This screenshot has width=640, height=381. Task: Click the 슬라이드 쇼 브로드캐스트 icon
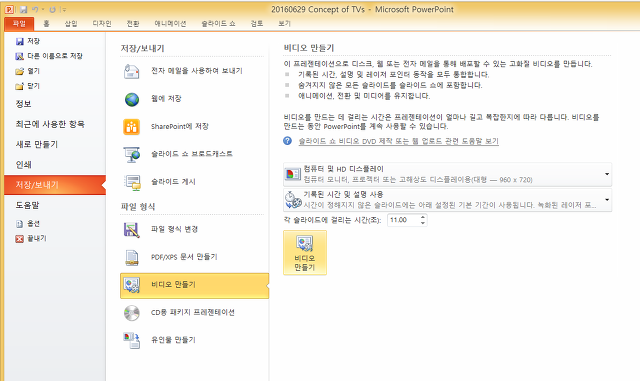132,154
